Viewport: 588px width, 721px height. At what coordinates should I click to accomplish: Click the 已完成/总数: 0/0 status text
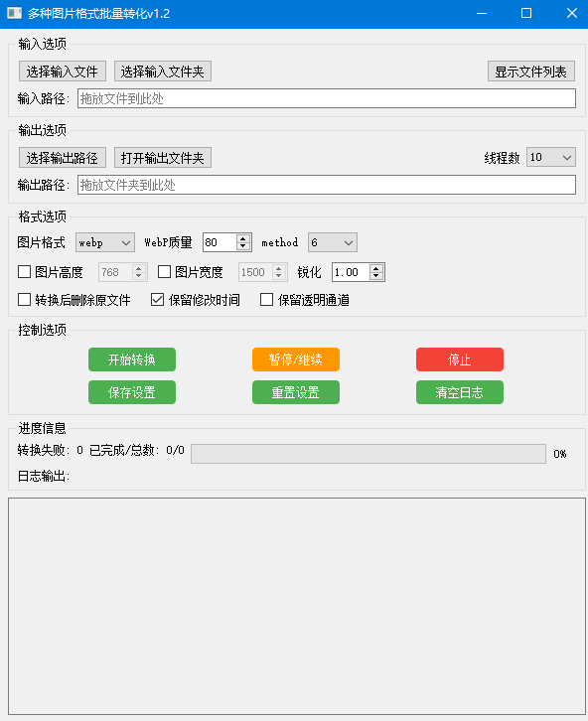[136, 450]
